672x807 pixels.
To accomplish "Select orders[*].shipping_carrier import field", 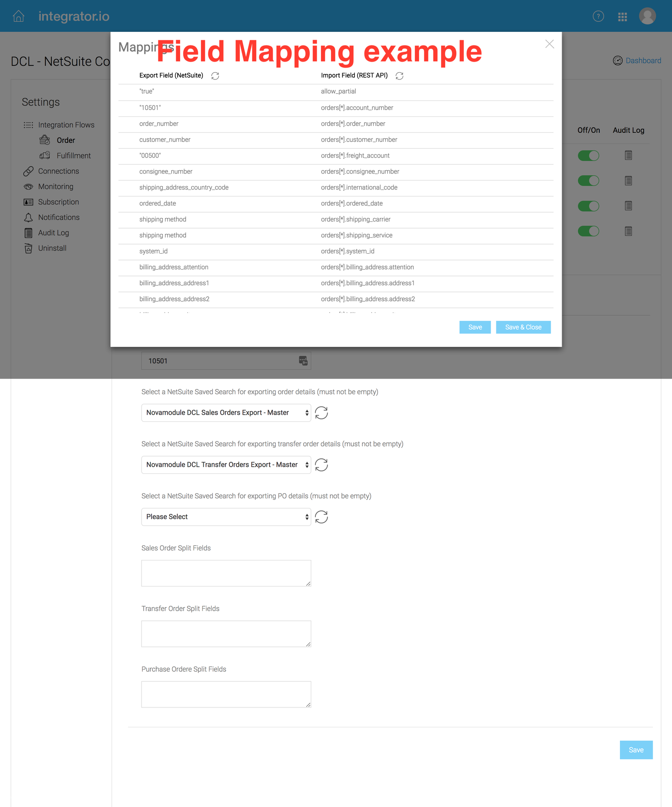I will tap(355, 219).
